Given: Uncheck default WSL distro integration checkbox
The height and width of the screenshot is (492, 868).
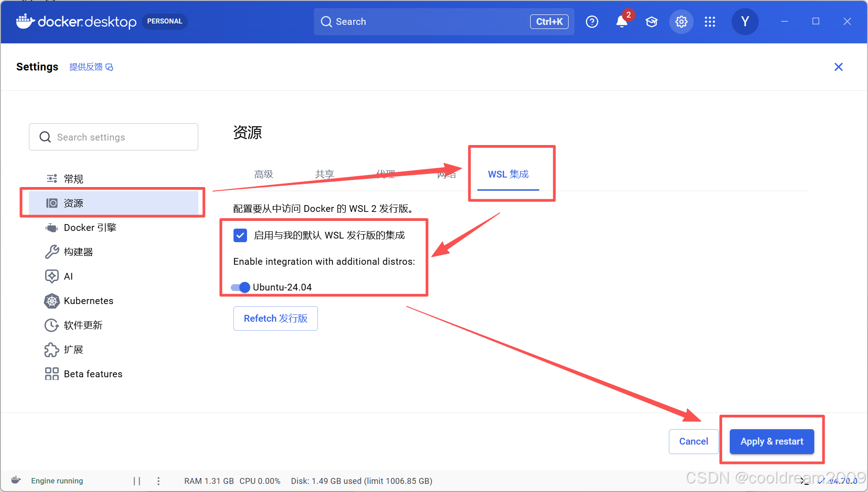Looking at the screenshot, I should [x=240, y=235].
